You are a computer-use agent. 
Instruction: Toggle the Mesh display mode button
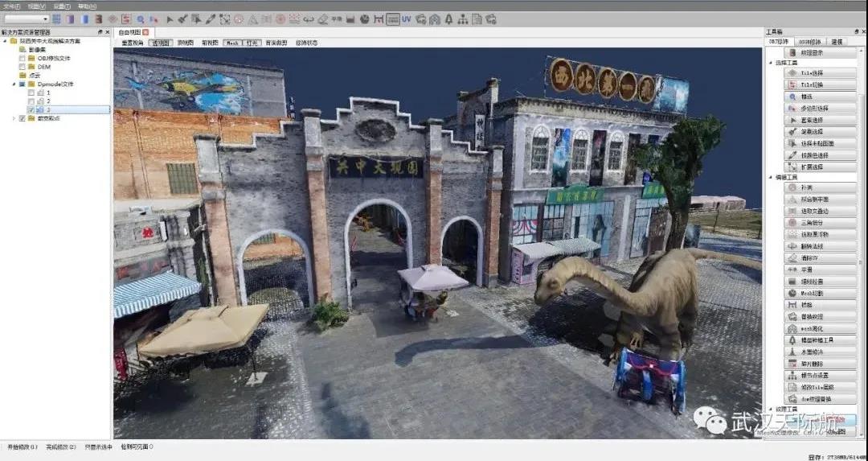231,43
